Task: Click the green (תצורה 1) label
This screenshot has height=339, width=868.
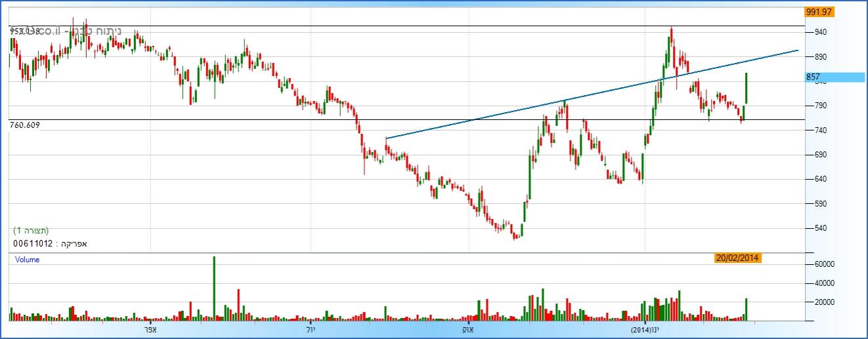Action: tap(31, 231)
